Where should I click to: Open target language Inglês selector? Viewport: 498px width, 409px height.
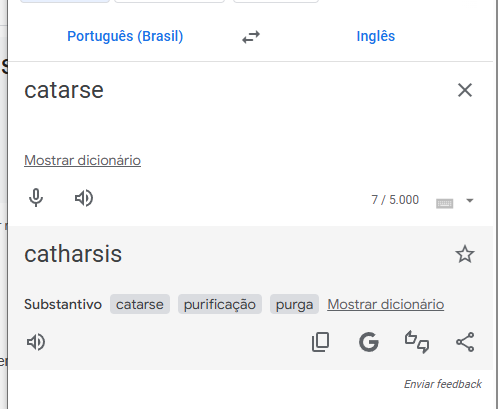376,36
